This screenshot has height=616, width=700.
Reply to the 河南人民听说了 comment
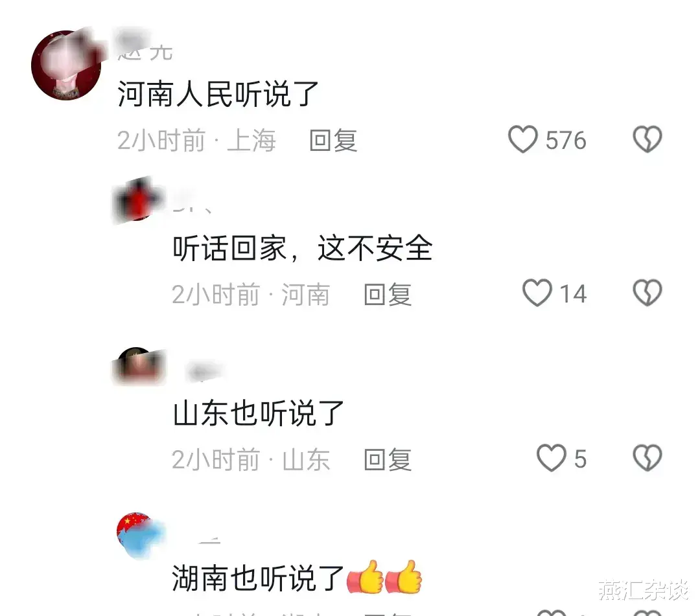(x=333, y=141)
